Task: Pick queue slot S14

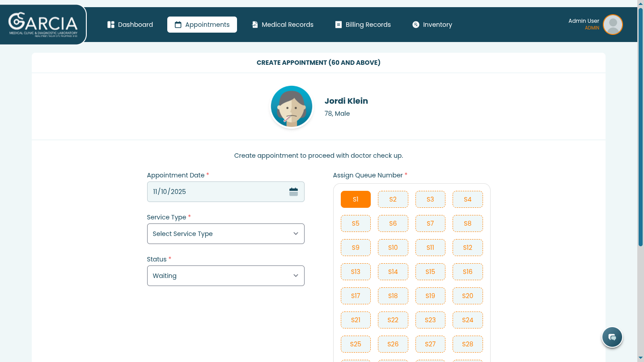Action: [x=393, y=272]
